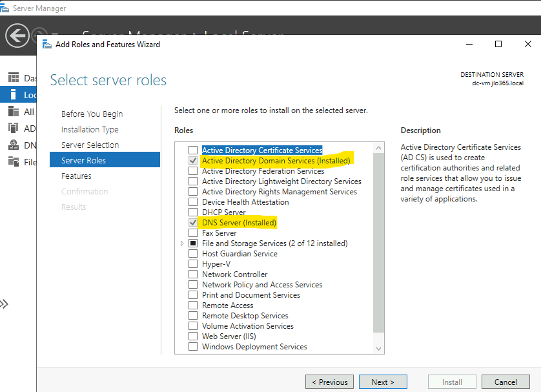541x392 pixels.
Task: Select Print and Document Services role text
Action: [251, 295]
